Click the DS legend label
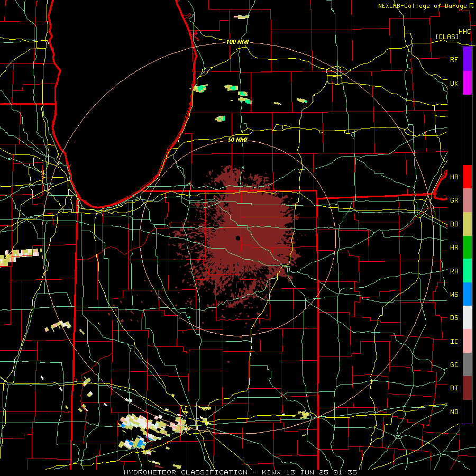 pyautogui.click(x=454, y=318)
